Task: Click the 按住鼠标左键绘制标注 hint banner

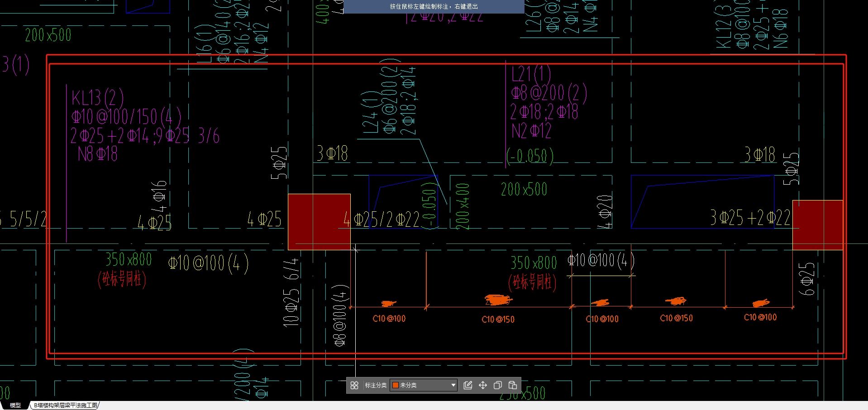Action: pos(434,7)
